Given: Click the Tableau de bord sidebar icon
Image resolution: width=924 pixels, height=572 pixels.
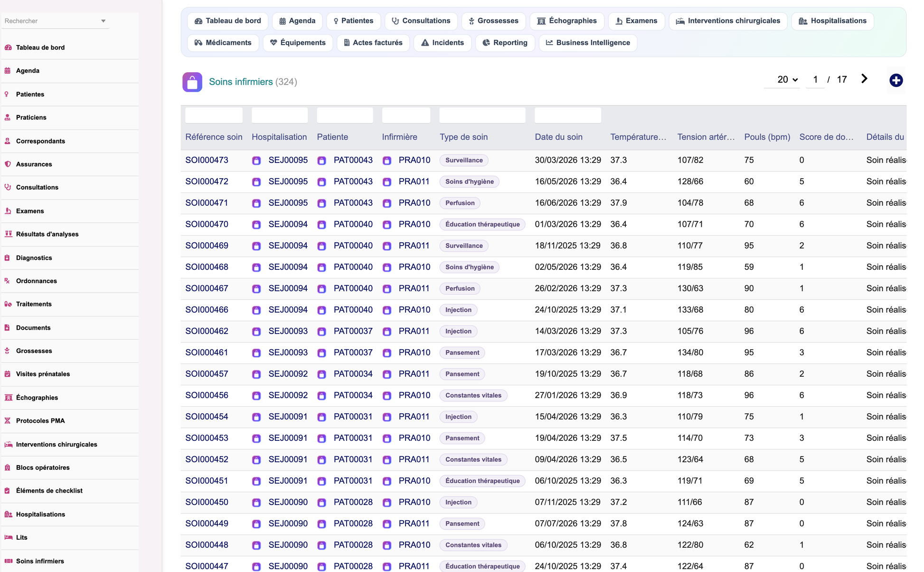Looking at the screenshot, I should (8, 48).
